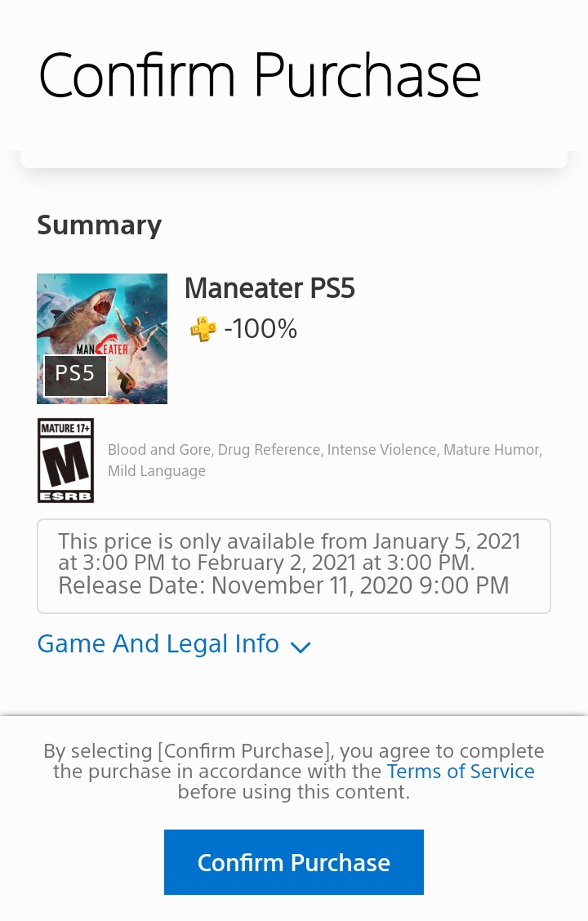Expand the Game And Legal Info chevron

(x=301, y=647)
